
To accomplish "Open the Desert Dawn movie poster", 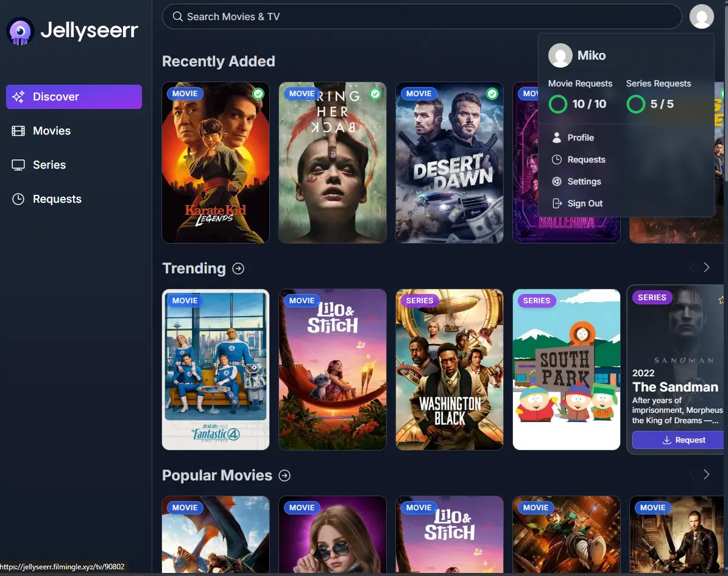I will click(450, 163).
